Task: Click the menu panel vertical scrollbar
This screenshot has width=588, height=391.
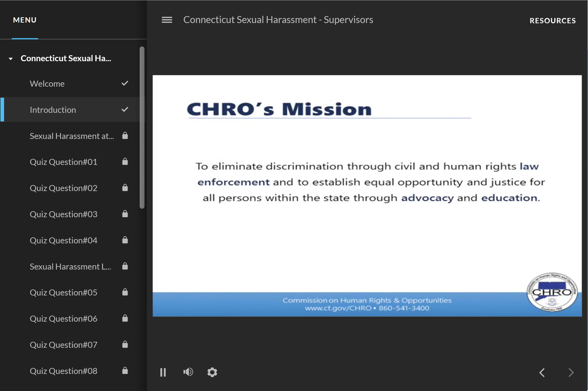Action: 142,127
